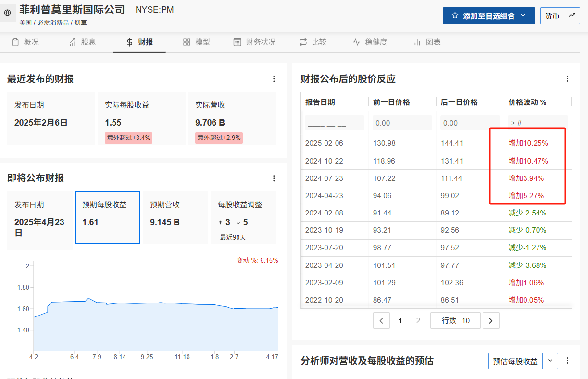588x379 pixels.
Task: Open the 行数 10 rows selector
Action: [455, 320]
